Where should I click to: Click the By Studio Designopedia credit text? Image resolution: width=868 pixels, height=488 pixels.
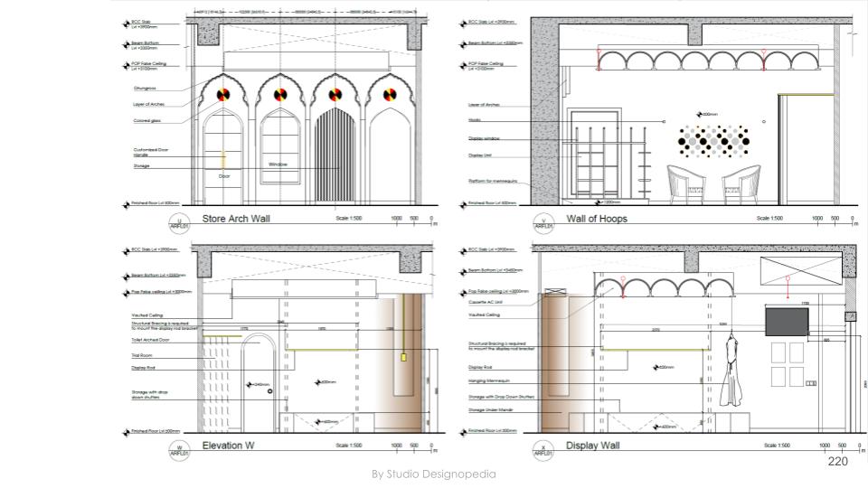click(x=434, y=474)
